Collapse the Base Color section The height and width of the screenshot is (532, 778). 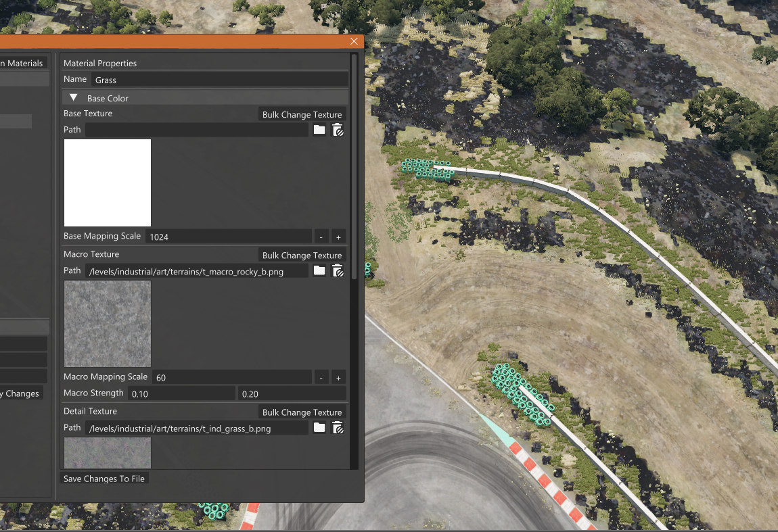[74, 97]
